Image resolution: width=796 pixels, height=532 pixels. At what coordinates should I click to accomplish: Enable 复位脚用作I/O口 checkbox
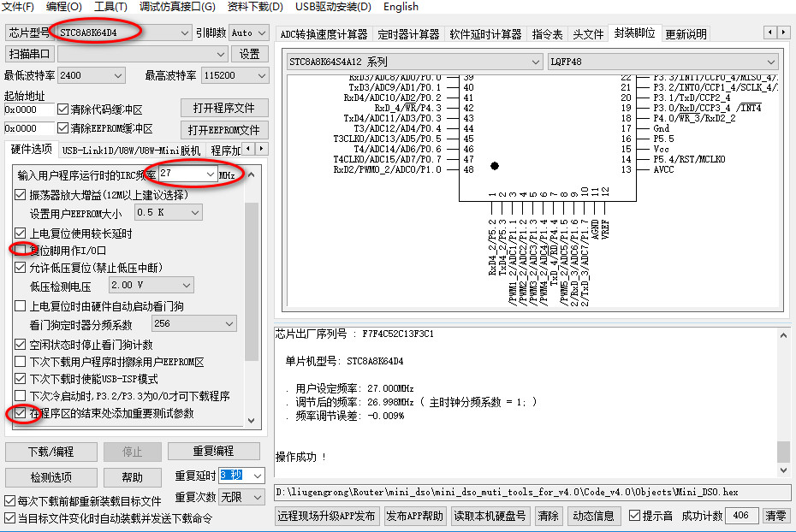coord(21,250)
